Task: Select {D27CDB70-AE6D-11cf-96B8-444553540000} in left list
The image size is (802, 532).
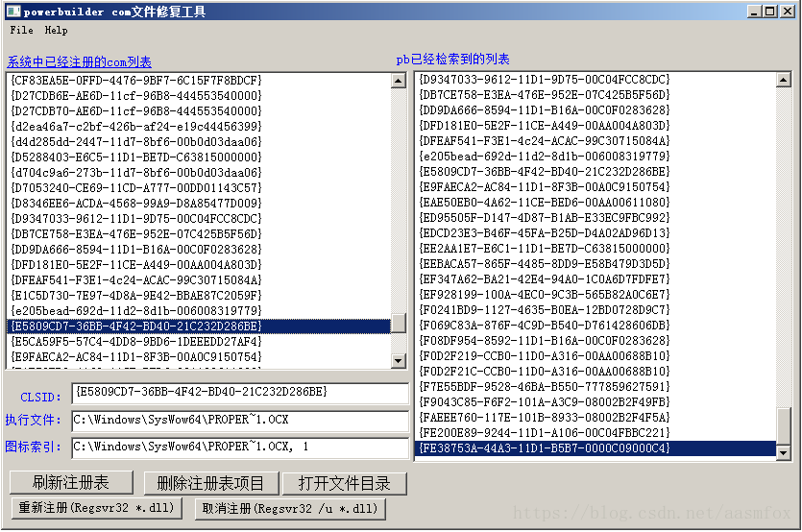Action: click(199, 111)
